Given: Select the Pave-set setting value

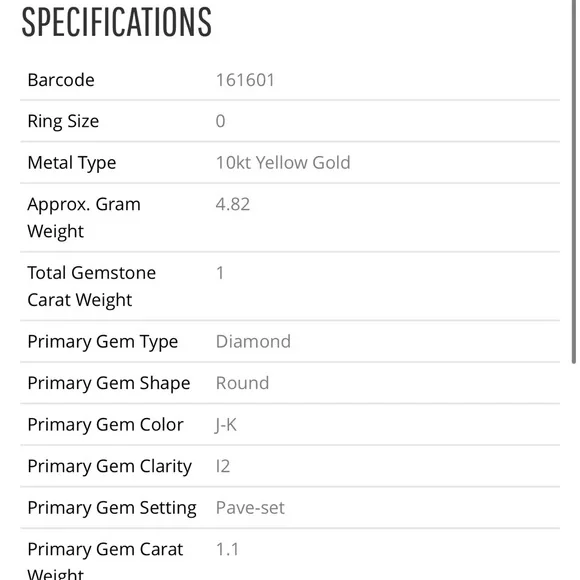Looking at the screenshot, I should pos(250,508).
